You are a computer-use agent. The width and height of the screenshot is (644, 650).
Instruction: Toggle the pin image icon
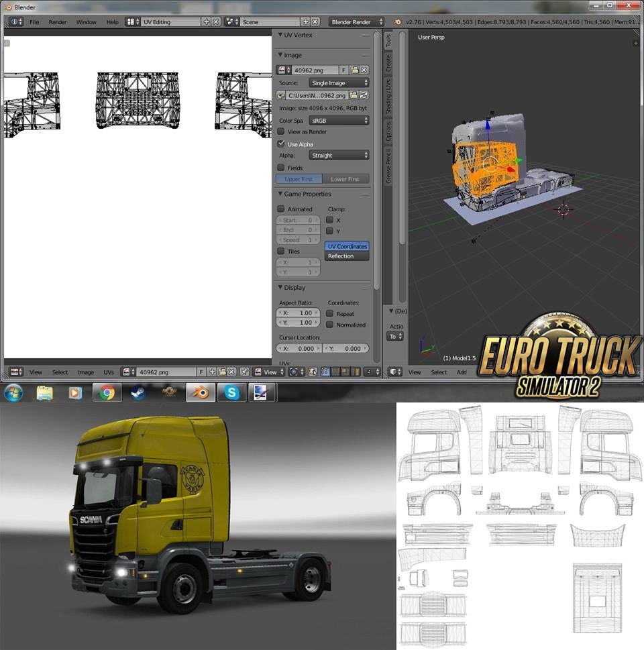coord(245,372)
